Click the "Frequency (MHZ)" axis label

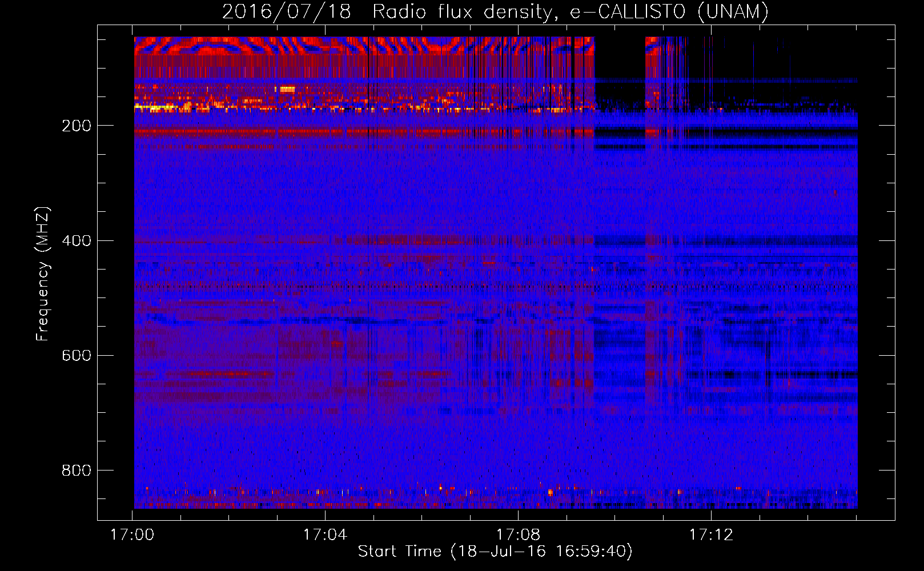pos(42,274)
